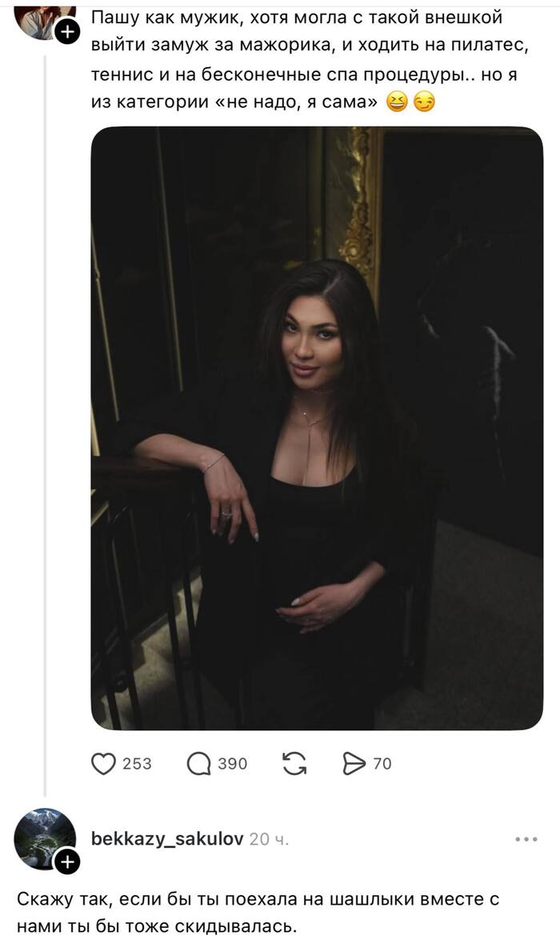Share the post with the paper plane icon
Viewport: 560px width, 948px height.
[x=354, y=764]
